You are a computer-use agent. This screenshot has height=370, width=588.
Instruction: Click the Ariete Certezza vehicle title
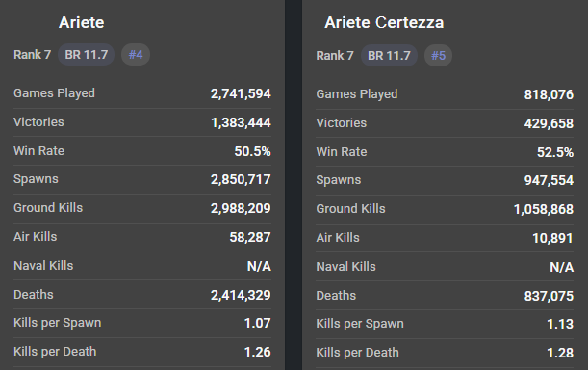(x=384, y=22)
